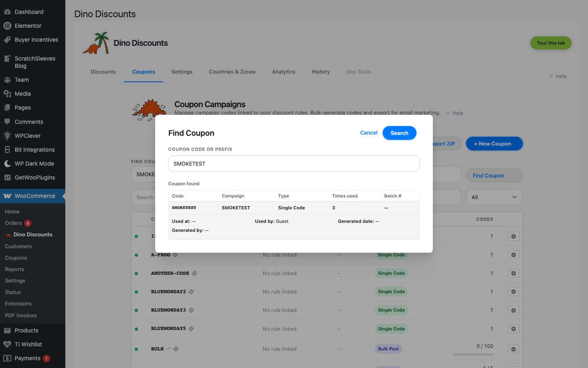Open the ScratchSleeves Blog sidebar icon

tap(7, 58)
